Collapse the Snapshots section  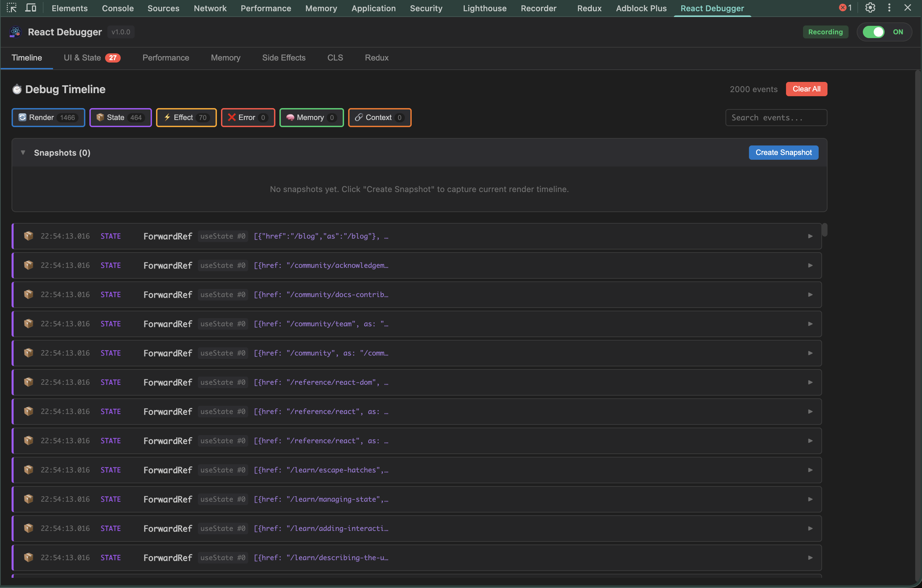23,152
